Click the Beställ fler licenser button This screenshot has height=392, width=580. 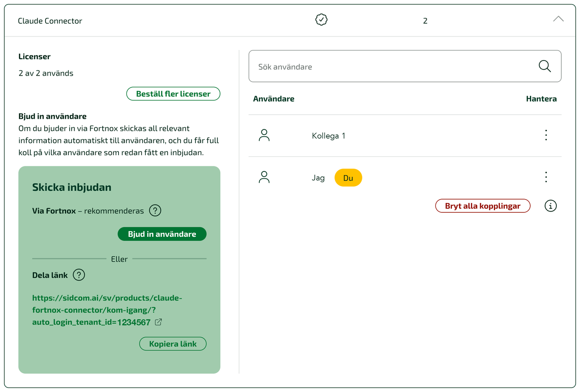[x=173, y=94]
